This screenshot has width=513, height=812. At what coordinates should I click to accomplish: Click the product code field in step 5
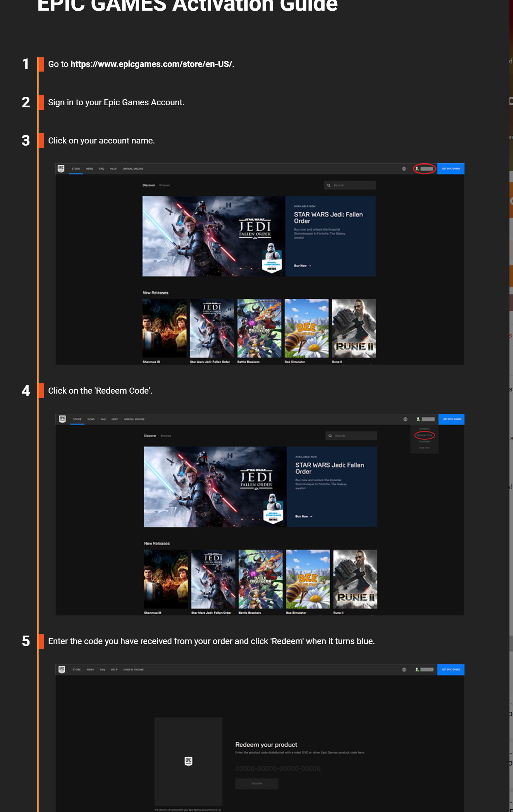(x=278, y=768)
